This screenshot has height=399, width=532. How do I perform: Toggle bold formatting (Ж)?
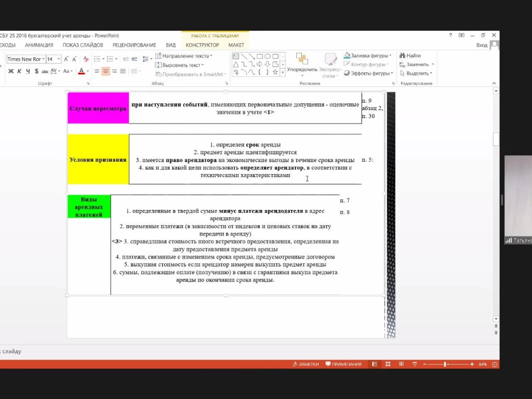tap(11, 71)
